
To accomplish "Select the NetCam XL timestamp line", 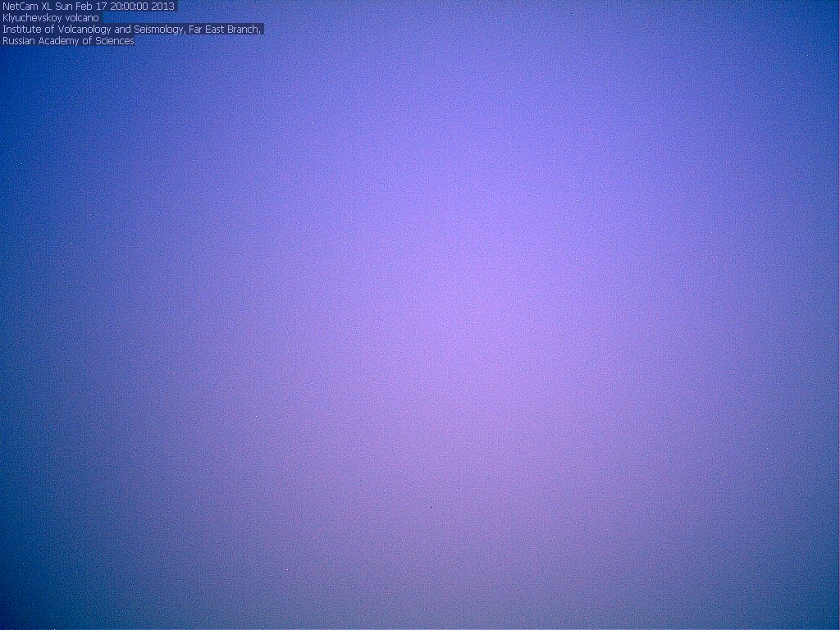I will click(89, 7).
